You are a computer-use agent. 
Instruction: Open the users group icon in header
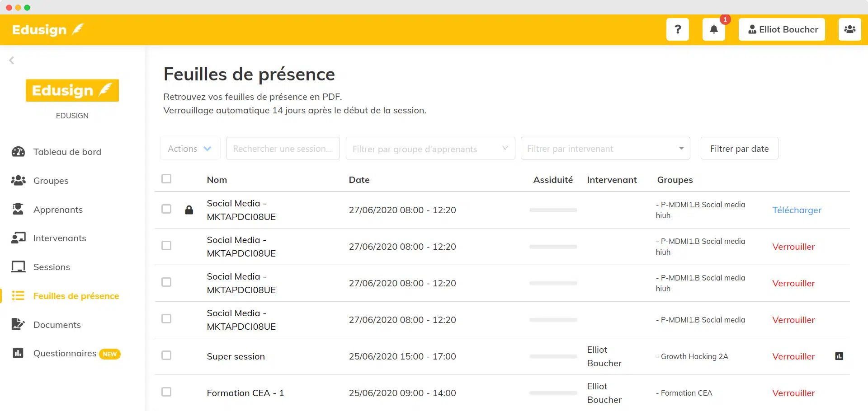tap(849, 29)
